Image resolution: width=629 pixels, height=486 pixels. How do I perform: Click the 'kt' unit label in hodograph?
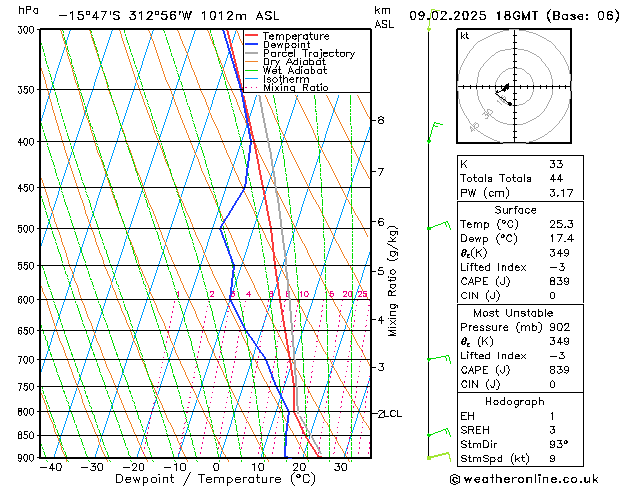[465, 36]
